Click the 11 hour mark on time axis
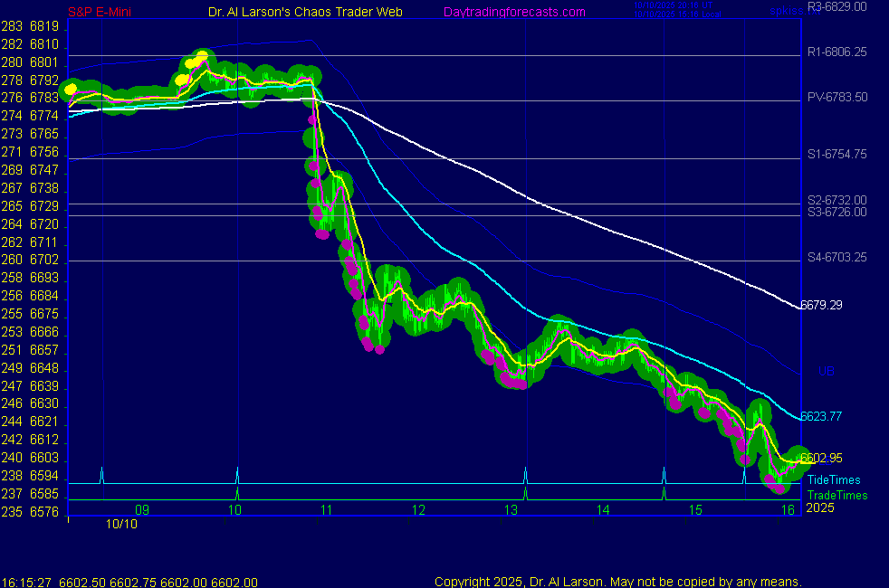889x588 pixels. click(327, 510)
